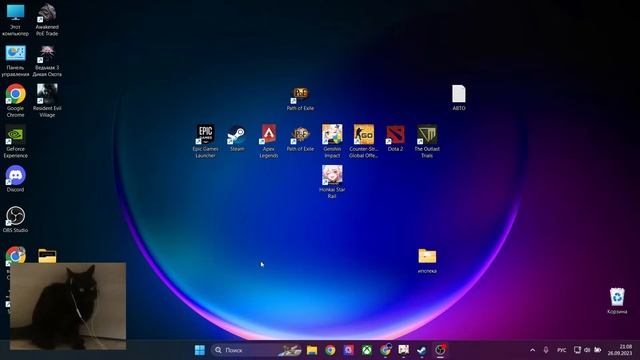Viewport: 640px width, 360px height.
Task: Select the Path of Exile shortcut beside Apex Legends
Action: tap(300, 139)
